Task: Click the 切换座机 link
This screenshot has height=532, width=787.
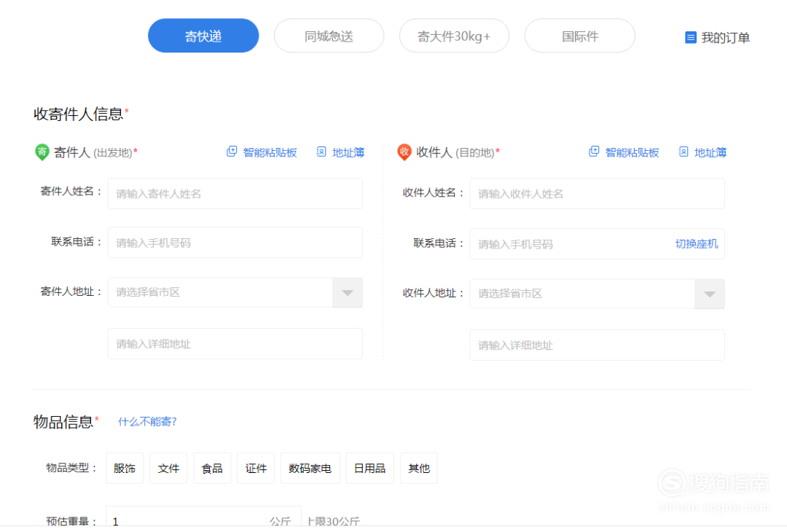Action: click(x=697, y=244)
